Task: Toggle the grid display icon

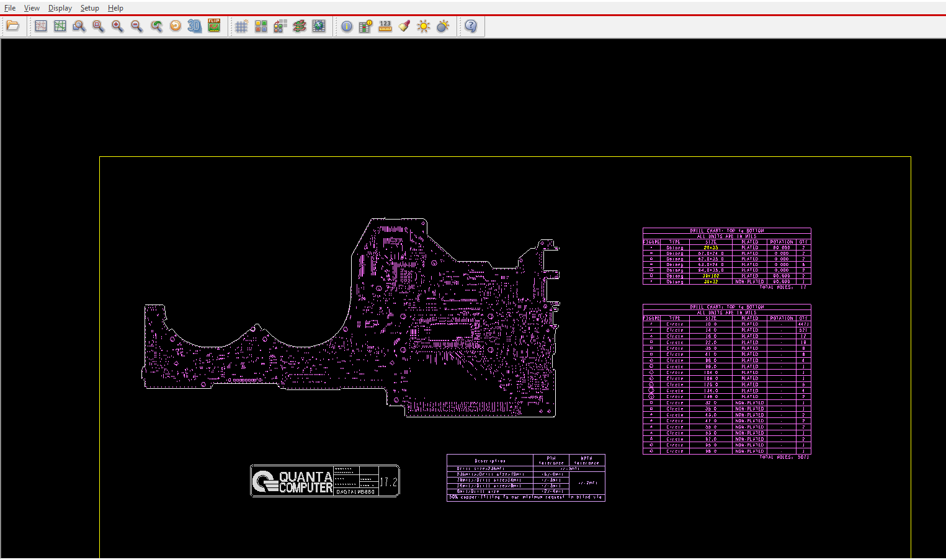Action: [241, 26]
